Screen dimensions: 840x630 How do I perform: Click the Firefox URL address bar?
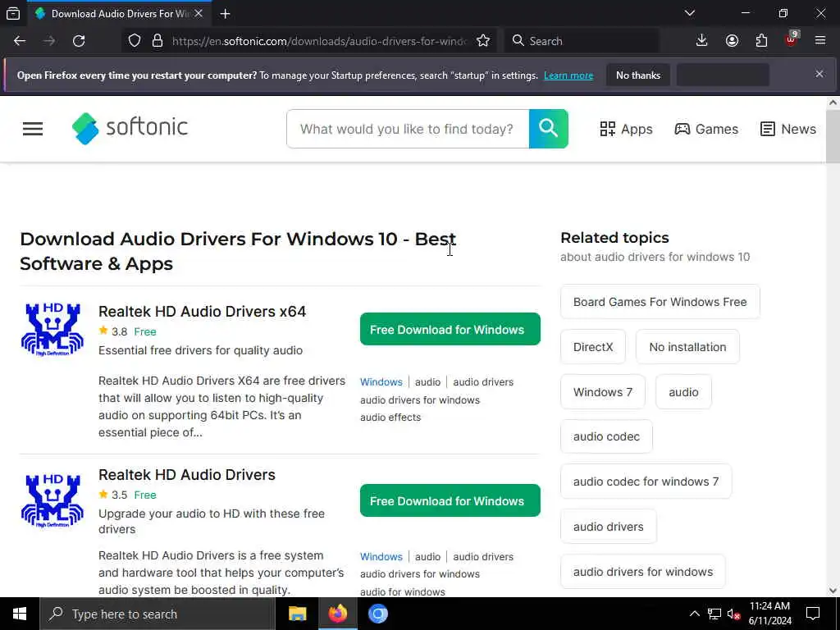pyautogui.click(x=319, y=41)
